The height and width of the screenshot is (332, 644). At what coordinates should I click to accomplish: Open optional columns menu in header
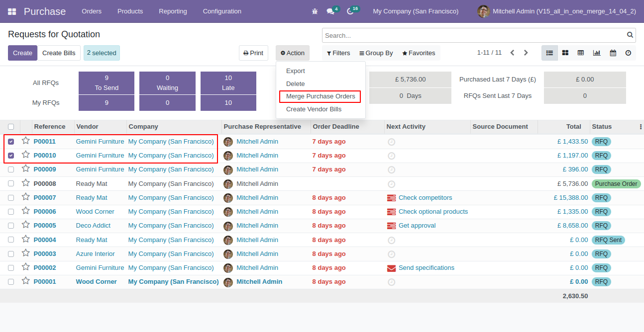pos(641,127)
